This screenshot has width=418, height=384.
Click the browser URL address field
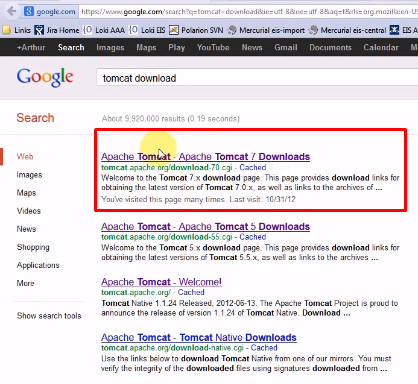tap(248, 12)
